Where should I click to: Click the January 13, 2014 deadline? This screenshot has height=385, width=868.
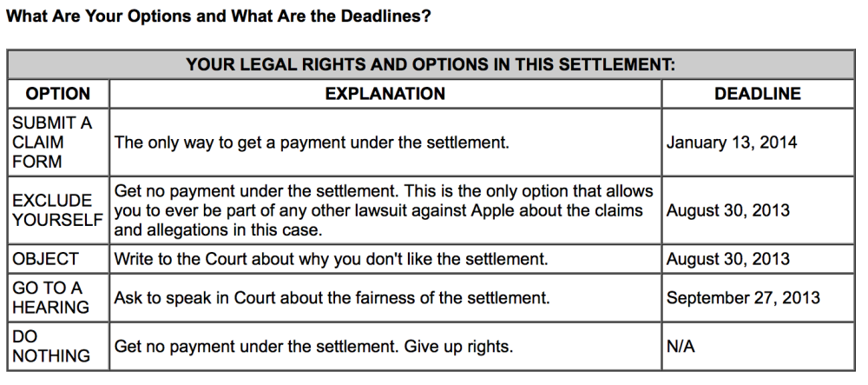pos(731,143)
